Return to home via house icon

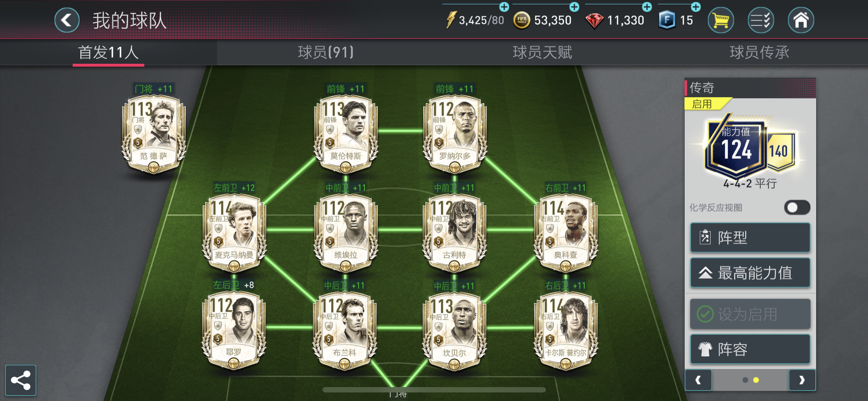coord(801,20)
